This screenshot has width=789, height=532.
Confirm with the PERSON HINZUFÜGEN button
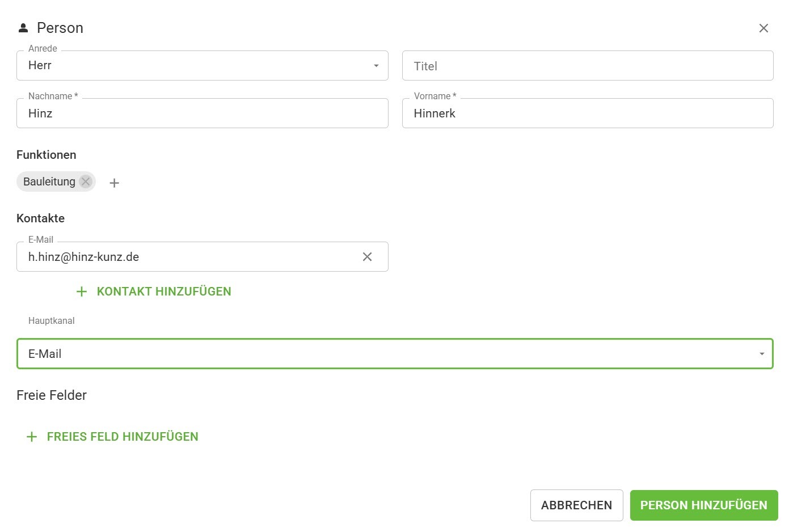[x=703, y=505]
